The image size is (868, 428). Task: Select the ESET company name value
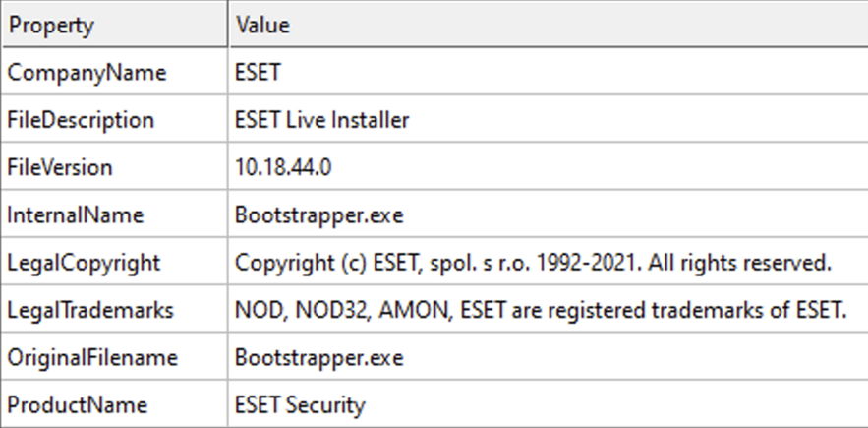[x=258, y=73]
